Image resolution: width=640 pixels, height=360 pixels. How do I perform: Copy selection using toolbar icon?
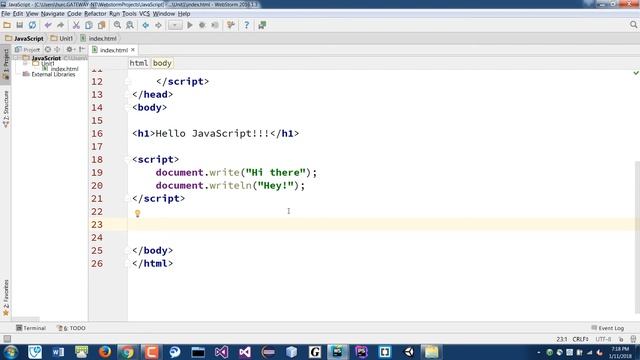pos(89,25)
